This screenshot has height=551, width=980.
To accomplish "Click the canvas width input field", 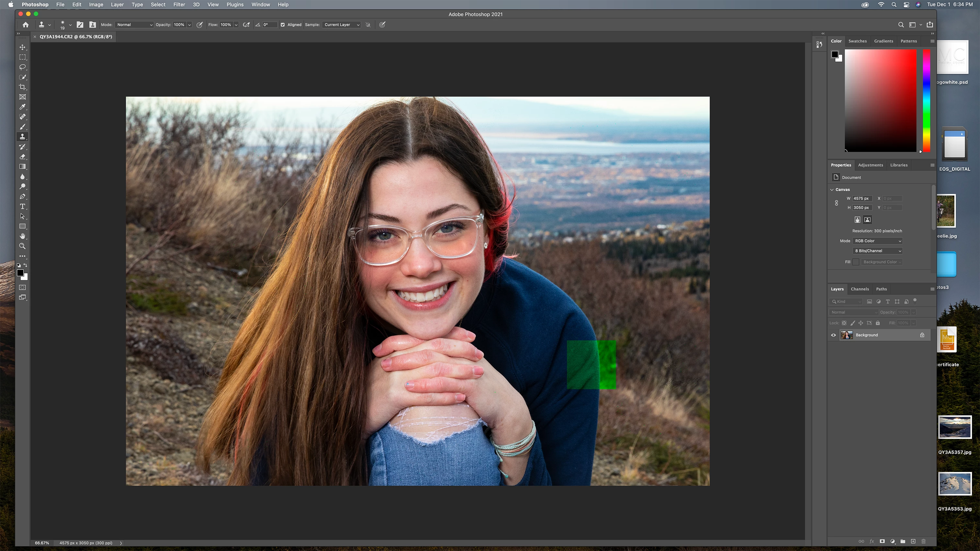I will coord(861,199).
